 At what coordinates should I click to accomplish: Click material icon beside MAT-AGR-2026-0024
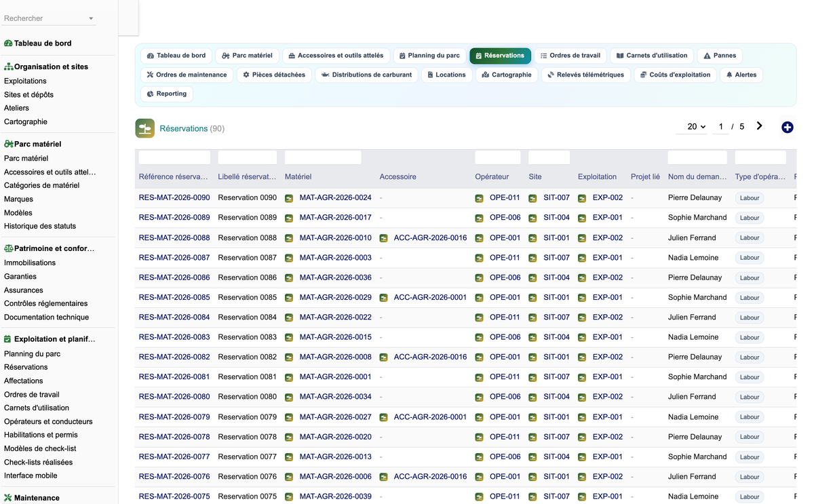click(x=289, y=198)
